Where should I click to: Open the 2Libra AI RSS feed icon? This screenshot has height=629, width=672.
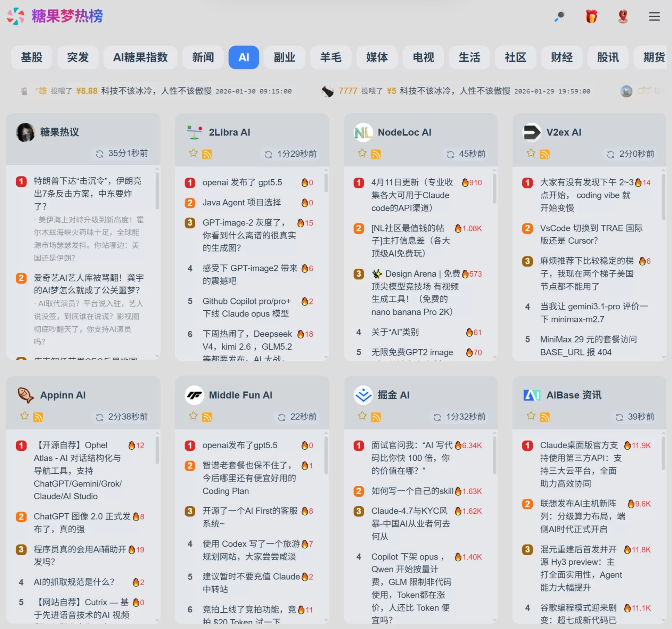tap(207, 154)
